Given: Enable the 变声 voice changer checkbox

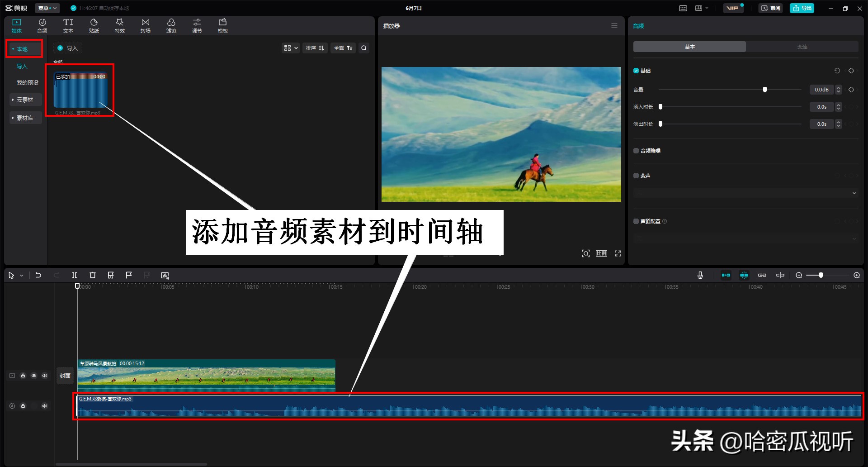Looking at the screenshot, I should tap(636, 175).
